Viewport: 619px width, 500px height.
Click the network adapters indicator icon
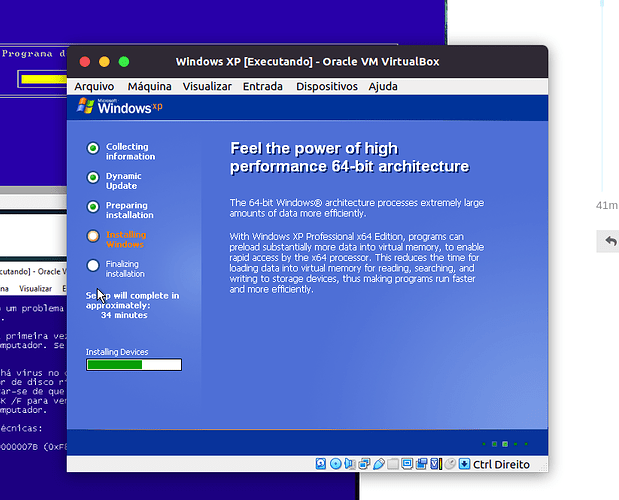pos(364,464)
